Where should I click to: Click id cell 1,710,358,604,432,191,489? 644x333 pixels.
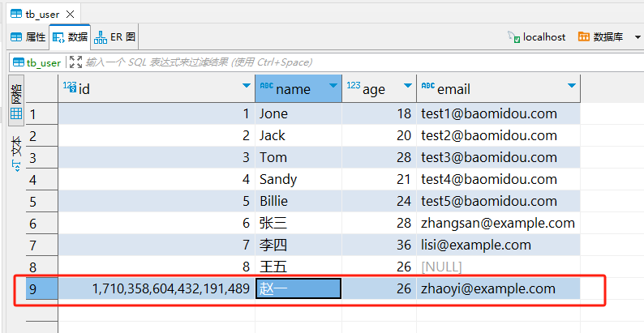point(157,288)
